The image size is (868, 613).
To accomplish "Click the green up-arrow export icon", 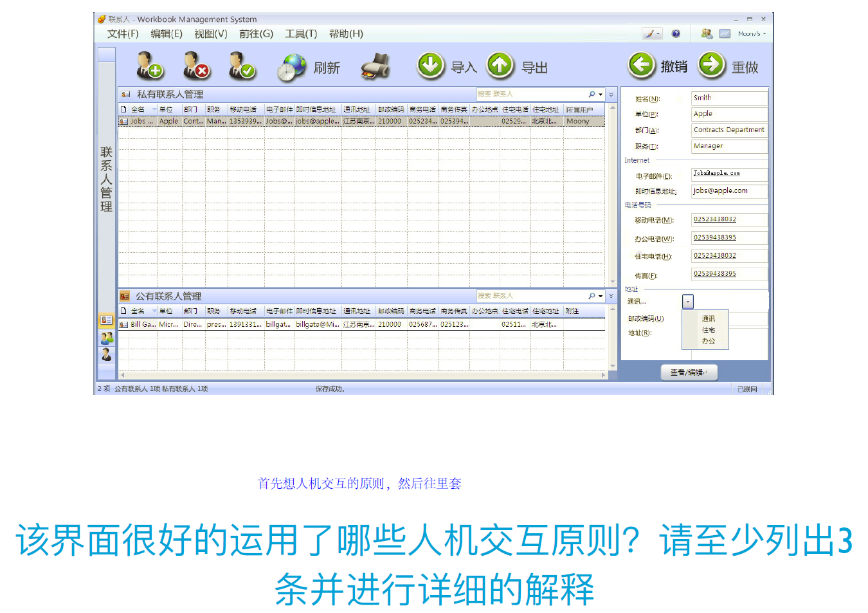I will point(500,66).
